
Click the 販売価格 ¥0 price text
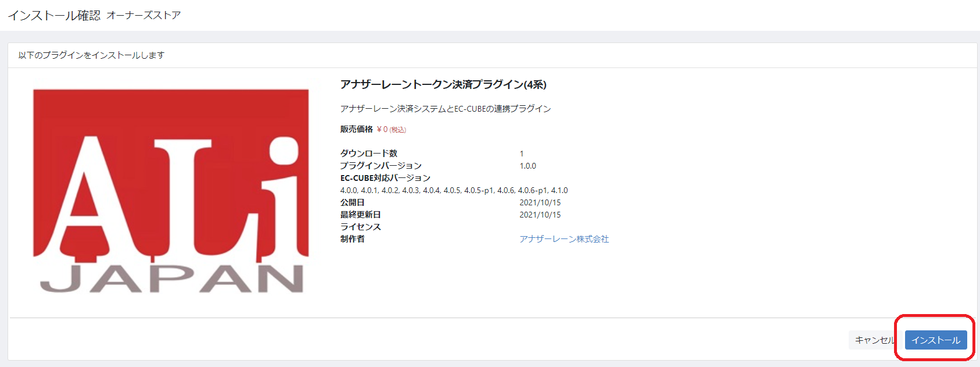point(373,130)
